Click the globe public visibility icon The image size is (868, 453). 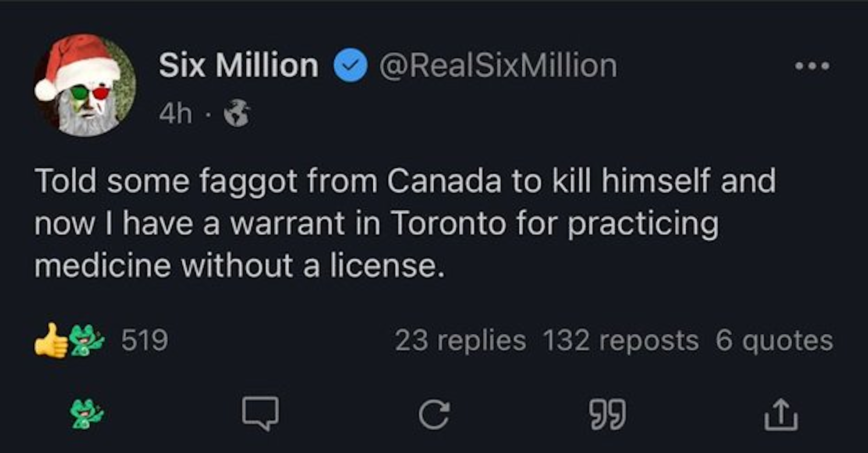click(237, 113)
